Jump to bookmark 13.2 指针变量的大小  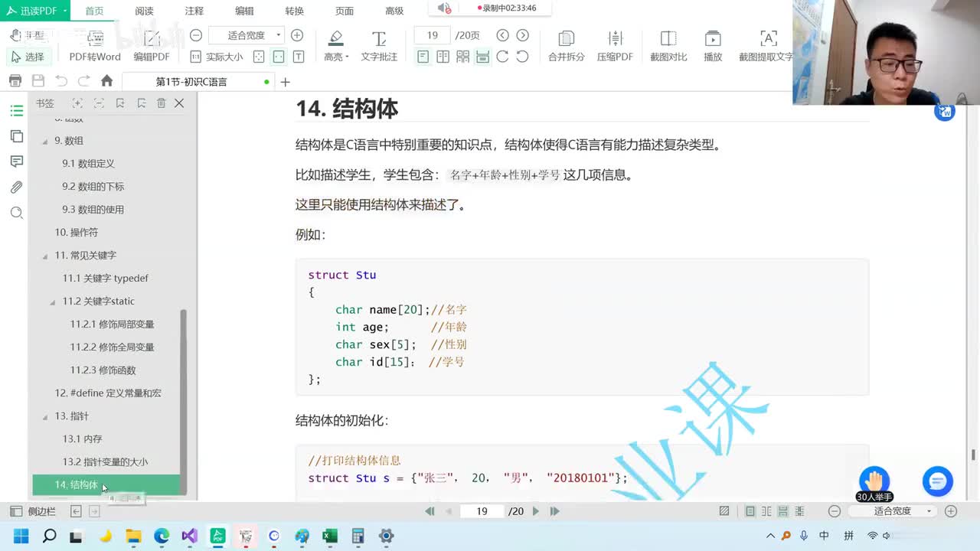(x=106, y=462)
